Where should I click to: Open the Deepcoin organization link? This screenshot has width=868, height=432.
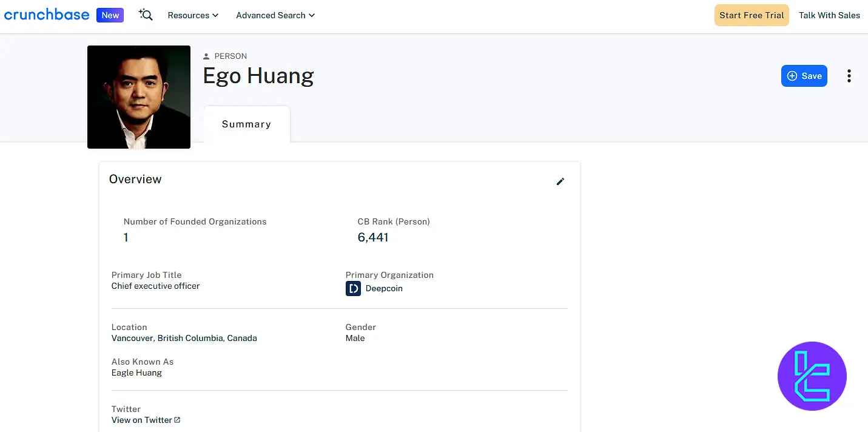pos(384,289)
